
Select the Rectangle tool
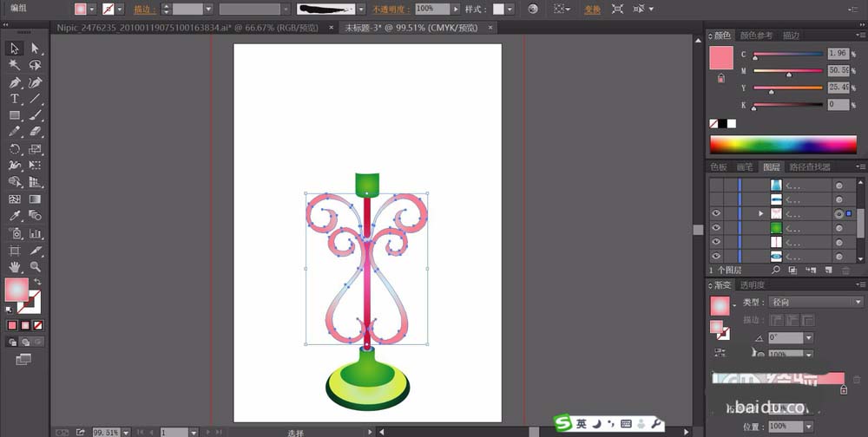pos(15,115)
